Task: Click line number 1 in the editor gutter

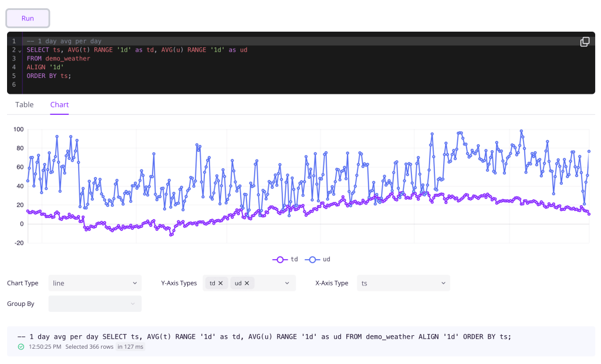Action: [x=13, y=42]
